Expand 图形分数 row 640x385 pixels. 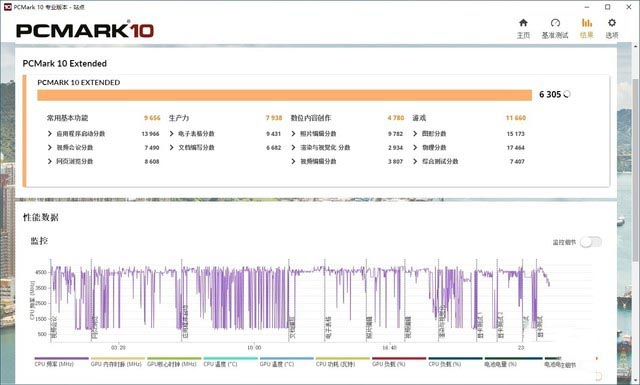415,134
